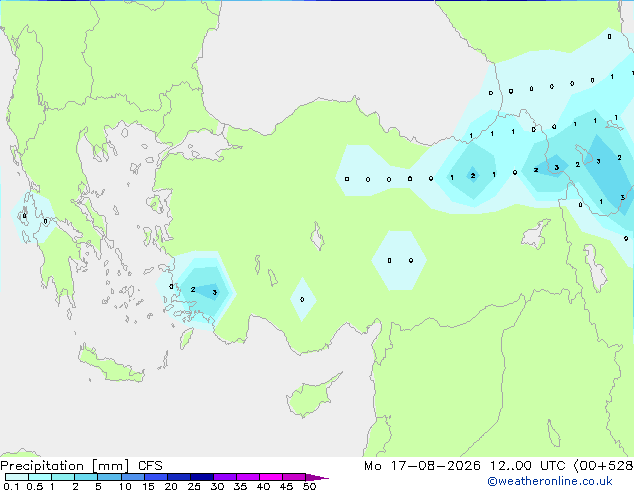The width and height of the screenshot is (634, 490).
Task: Click the '25' legend scale label
Action: click(x=194, y=486)
